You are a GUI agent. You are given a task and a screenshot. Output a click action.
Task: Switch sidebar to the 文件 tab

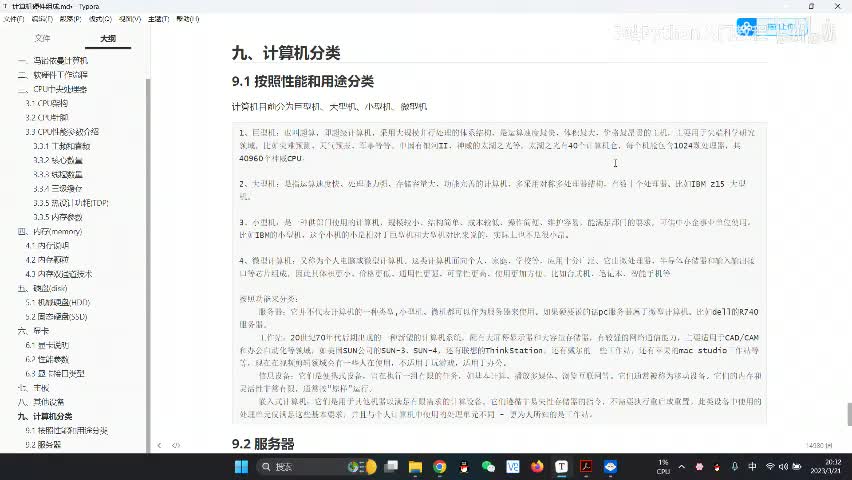click(x=42, y=38)
